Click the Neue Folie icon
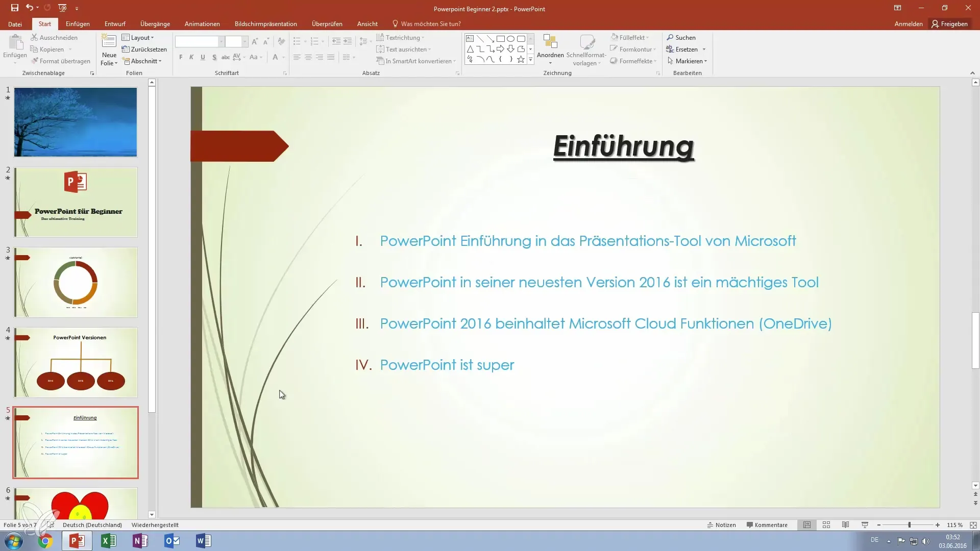This screenshot has height=551, width=980. 109,42
